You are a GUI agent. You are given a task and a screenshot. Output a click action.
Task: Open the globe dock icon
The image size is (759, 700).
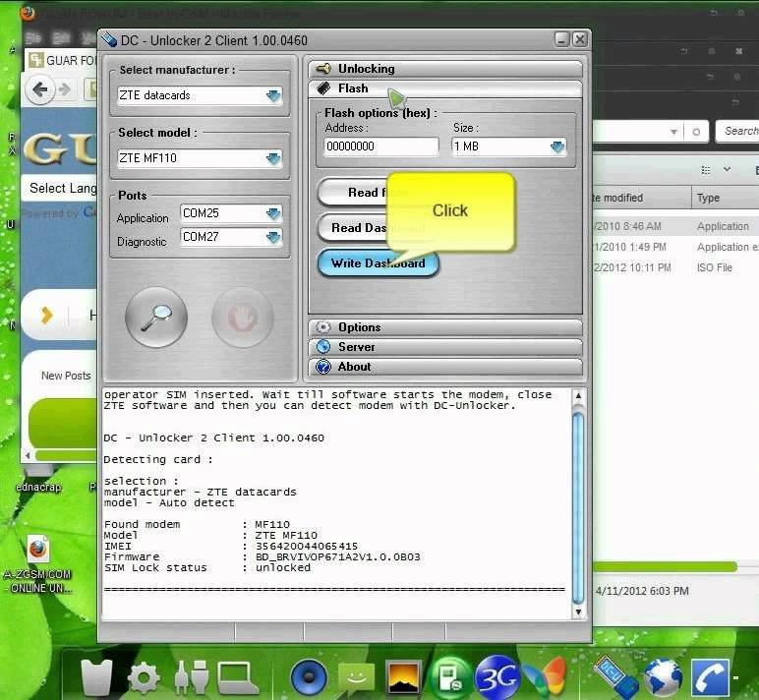[664, 677]
